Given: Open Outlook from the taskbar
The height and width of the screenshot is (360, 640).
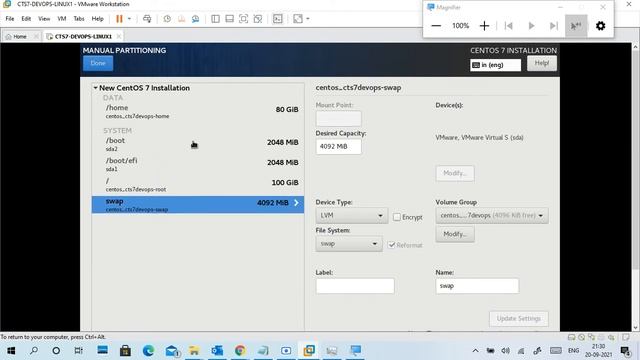Looking at the screenshot, I should (x=217, y=351).
